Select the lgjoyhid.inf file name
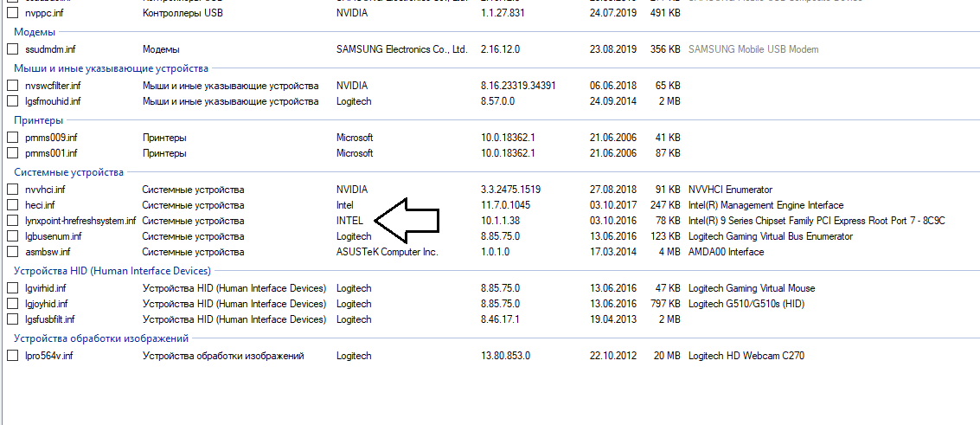 (x=46, y=304)
